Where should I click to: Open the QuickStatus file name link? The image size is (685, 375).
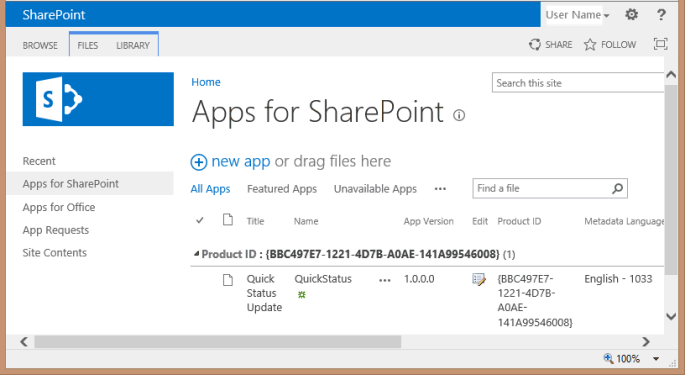click(x=323, y=279)
